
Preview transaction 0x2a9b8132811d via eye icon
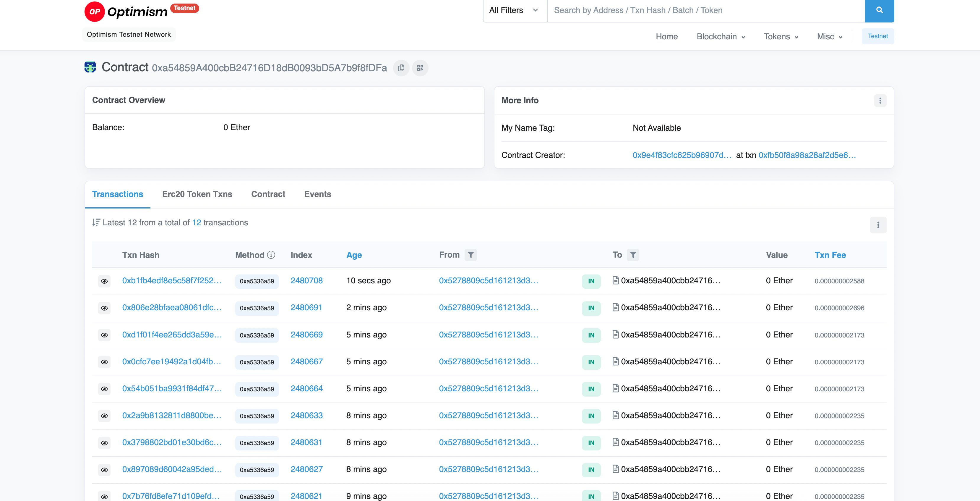click(104, 416)
